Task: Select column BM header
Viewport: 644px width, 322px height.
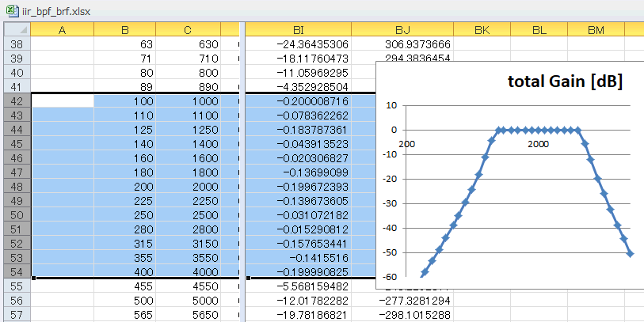Action: [x=596, y=29]
